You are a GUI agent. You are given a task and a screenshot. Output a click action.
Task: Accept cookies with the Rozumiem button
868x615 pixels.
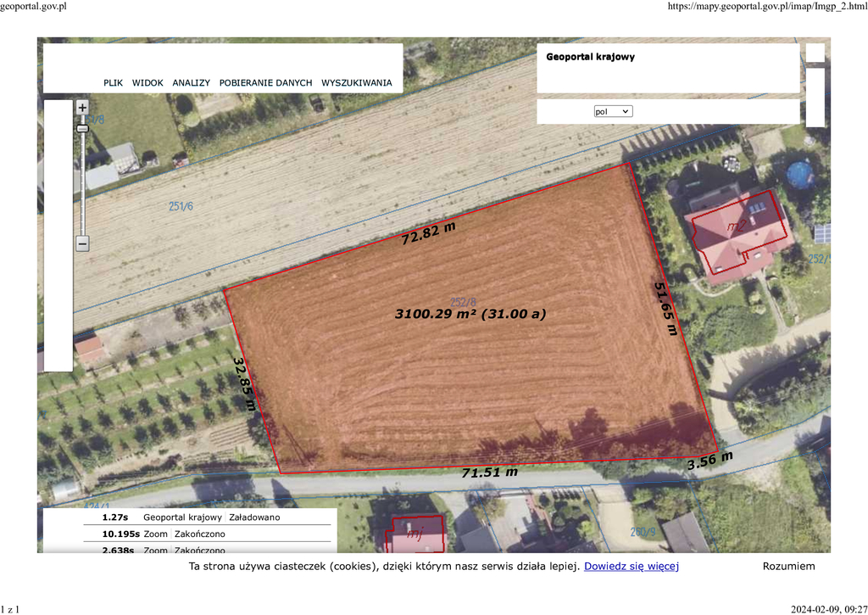pos(788,566)
